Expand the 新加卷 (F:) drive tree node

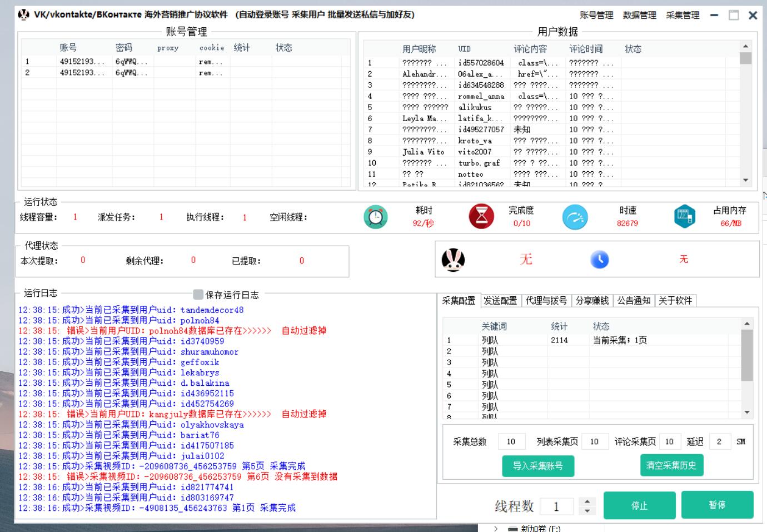click(x=495, y=528)
